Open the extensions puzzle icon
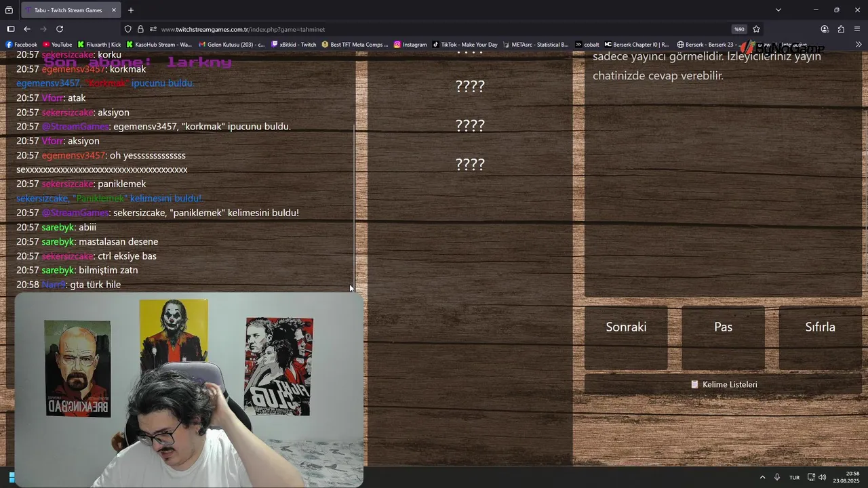868x488 pixels. [841, 29]
